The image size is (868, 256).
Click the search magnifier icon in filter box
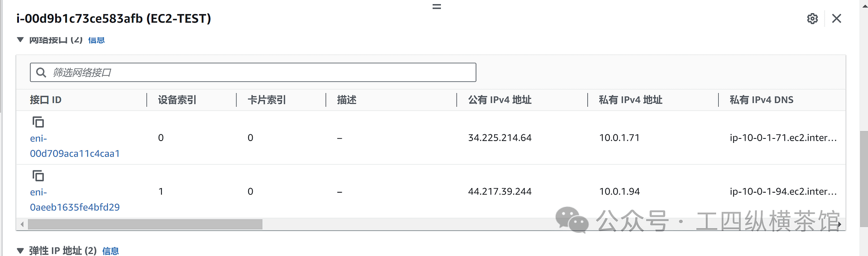[x=41, y=72]
